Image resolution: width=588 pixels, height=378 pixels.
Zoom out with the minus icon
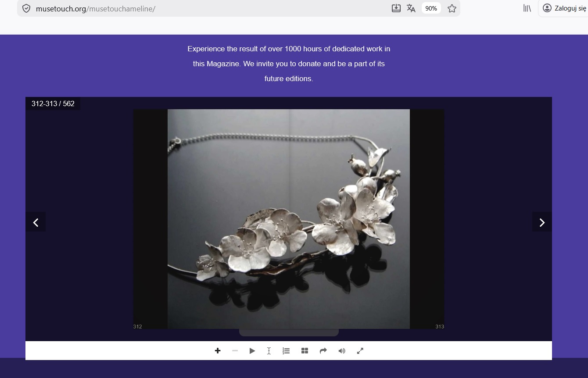235,351
